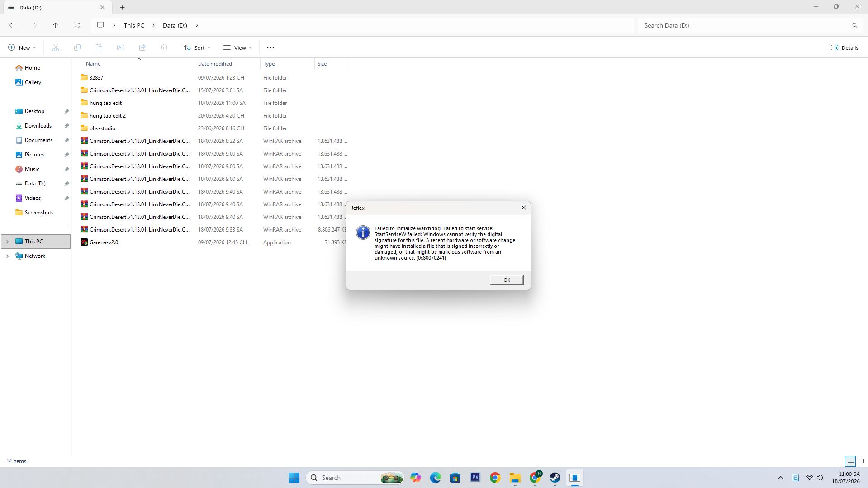Viewport: 868px width, 488px height.
Task: Open Microsoft Store from the taskbar
Action: 455,478
